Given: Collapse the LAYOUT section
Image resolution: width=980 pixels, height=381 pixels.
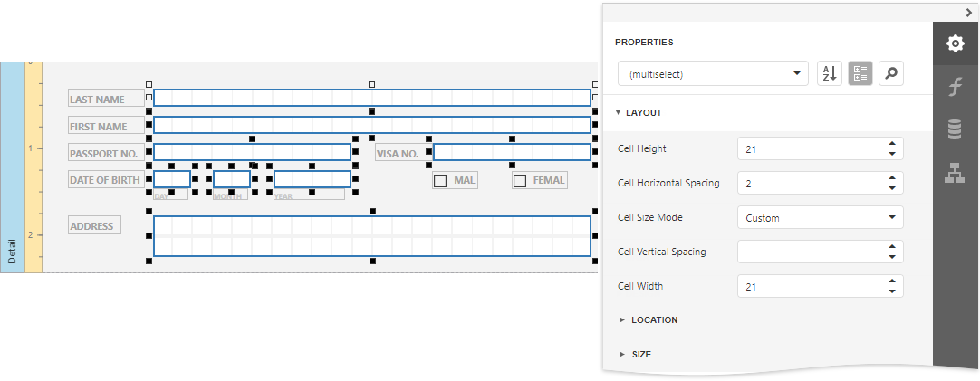Looking at the screenshot, I should [619, 113].
